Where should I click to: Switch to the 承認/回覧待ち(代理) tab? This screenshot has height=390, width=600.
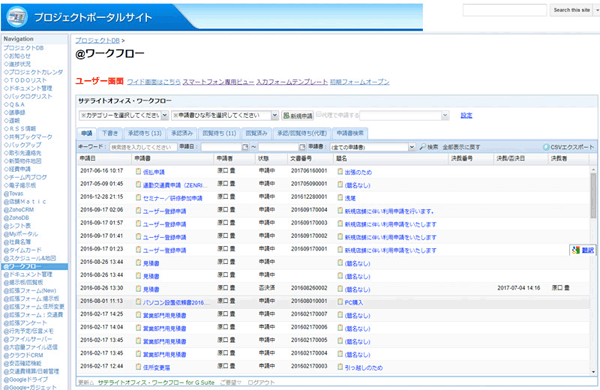302,133
